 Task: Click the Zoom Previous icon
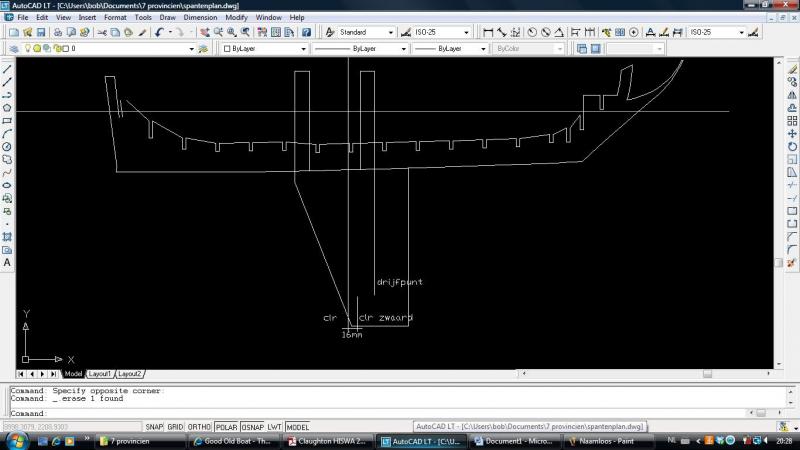click(x=245, y=32)
